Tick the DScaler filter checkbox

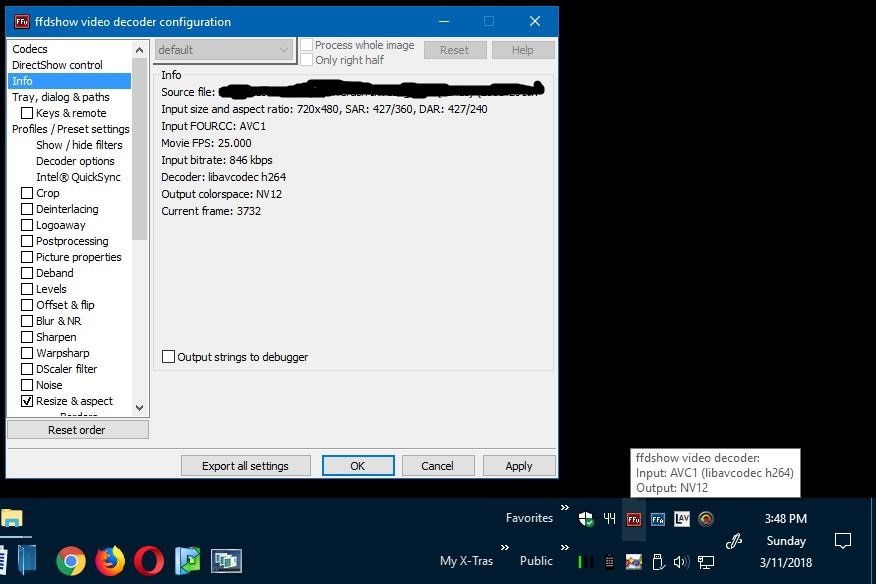[27, 369]
